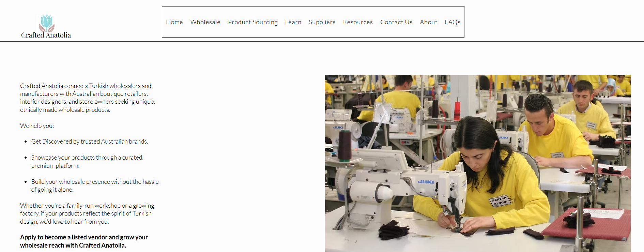This screenshot has width=644, height=252.
Task: Click the bold "Apply to become a listed vendor" text
Action: coord(84,241)
